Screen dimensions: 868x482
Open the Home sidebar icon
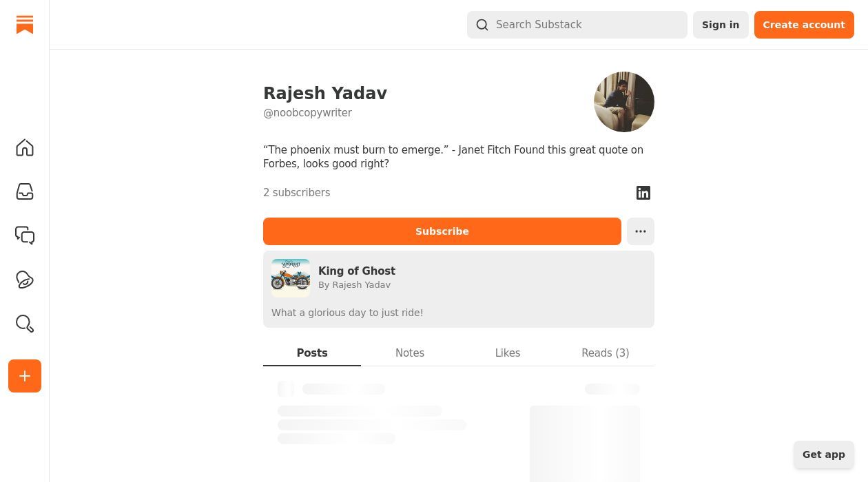pos(25,148)
